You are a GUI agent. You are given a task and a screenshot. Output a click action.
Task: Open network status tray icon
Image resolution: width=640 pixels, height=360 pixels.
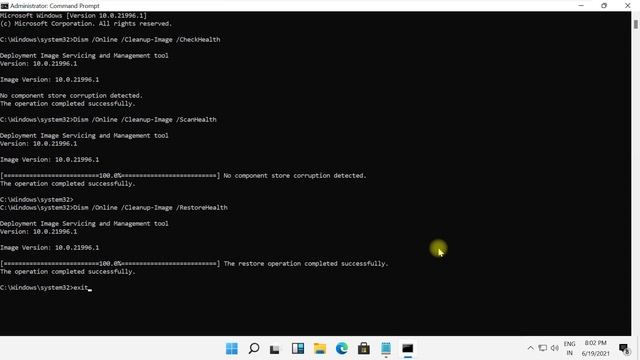pyautogui.click(x=542, y=348)
